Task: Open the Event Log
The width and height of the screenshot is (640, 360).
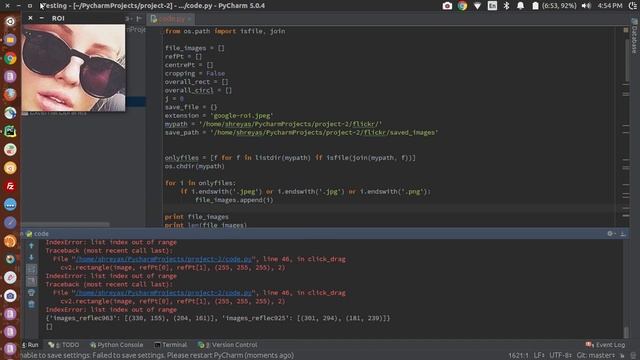Action: point(605,345)
